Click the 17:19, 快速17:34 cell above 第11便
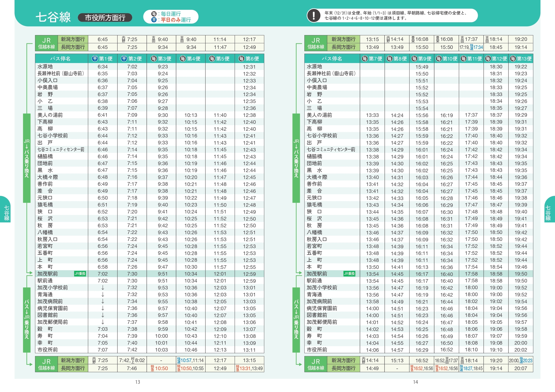 coord(471,47)
